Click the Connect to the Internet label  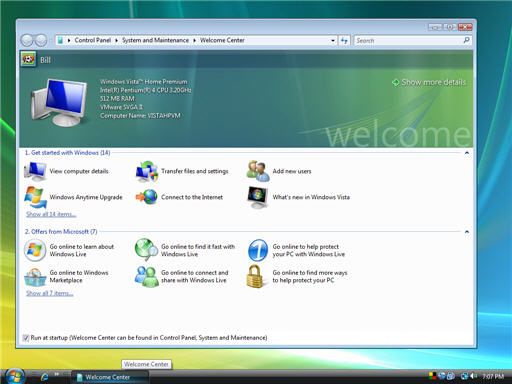(x=192, y=197)
